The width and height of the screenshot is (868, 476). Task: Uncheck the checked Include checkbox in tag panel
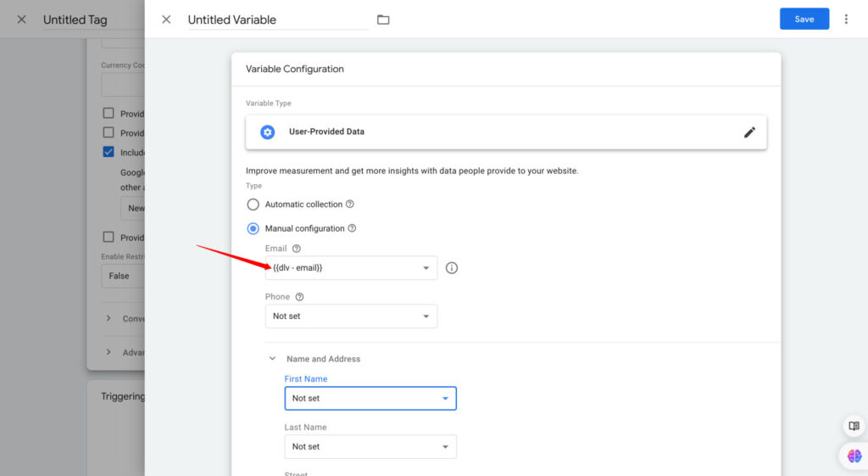[x=108, y=152]
